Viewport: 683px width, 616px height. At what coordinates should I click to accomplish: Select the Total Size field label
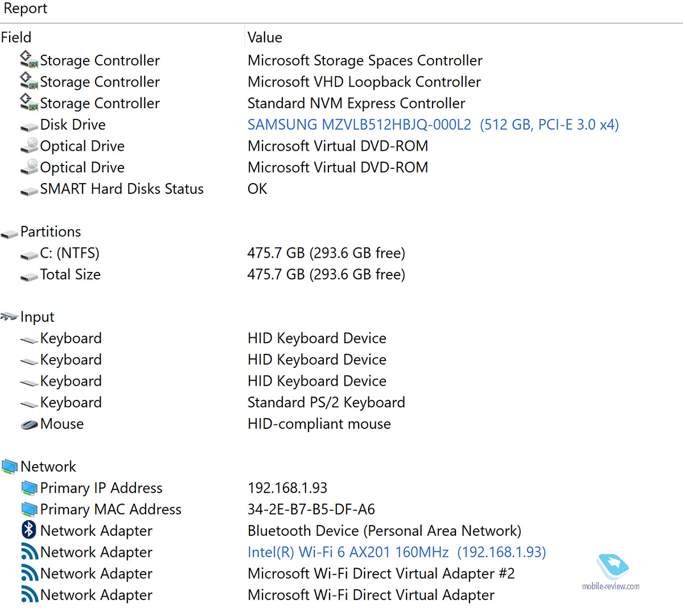click(x=70, y=274)
